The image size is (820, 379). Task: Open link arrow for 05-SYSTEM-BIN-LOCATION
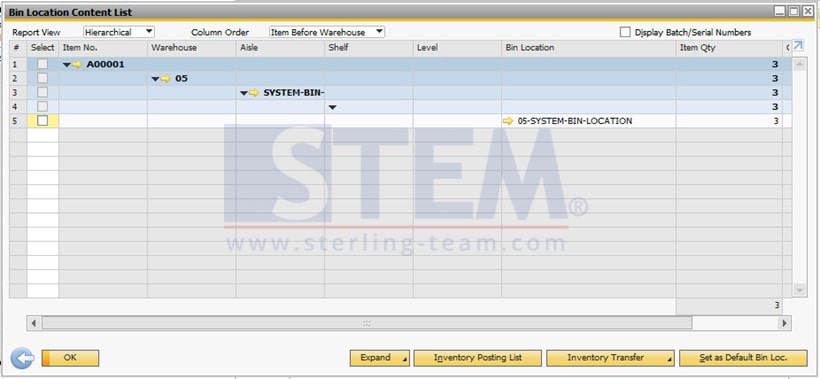click(x=508, y=121)
